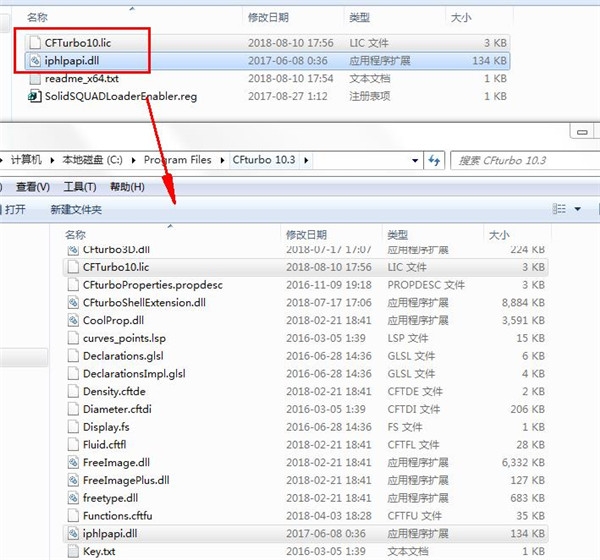600x560 pixels.
Task: Click the readme_x64.txt file icon
Action: (35, 78)
